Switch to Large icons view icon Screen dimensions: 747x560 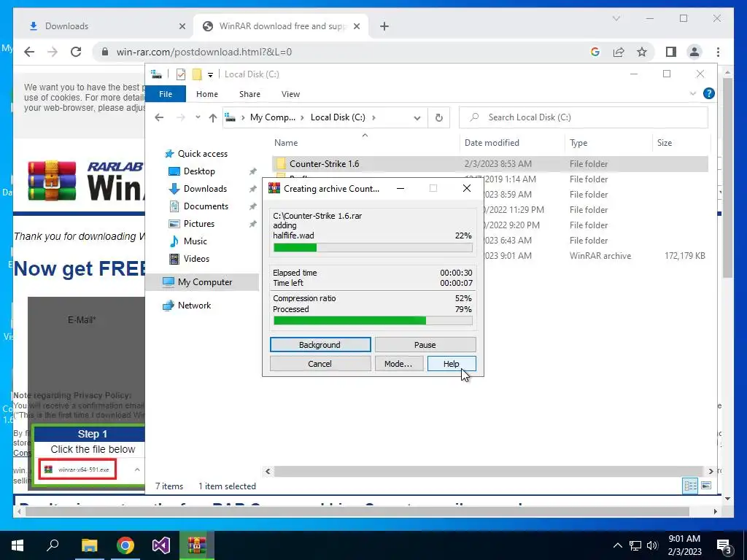pyautogui.click(x=706, y=486)
